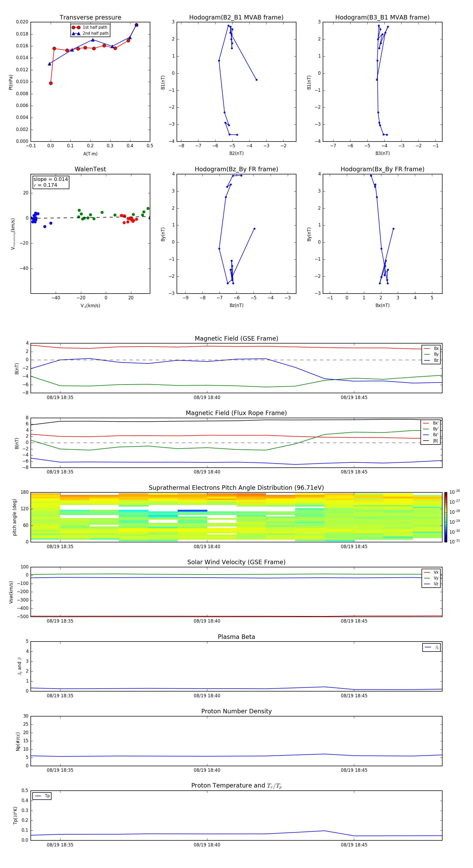Click the 'Np(#/cc)' axis label

(x=18, y=741)
